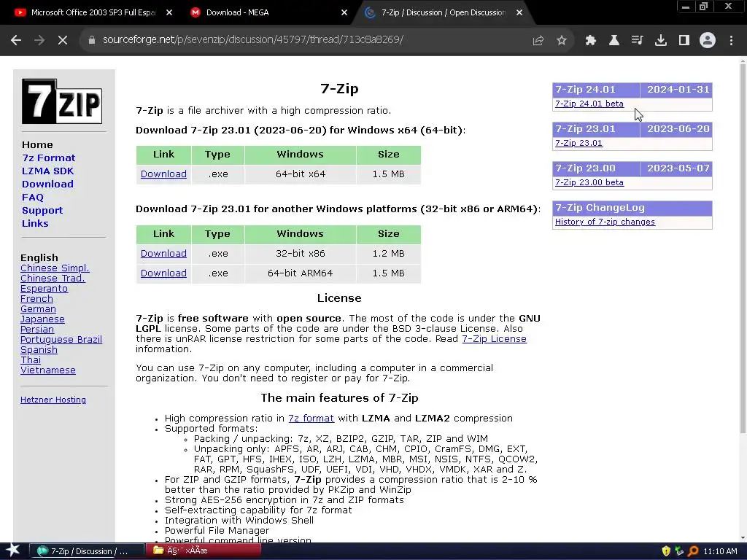Screen dimensions: 747x560
Task: Open the Chrome three-dot menu
Action: [731, 40]
